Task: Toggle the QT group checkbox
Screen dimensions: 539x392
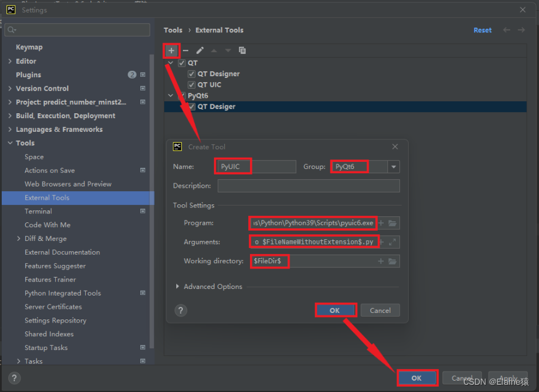Action: (x=182, y=63)
